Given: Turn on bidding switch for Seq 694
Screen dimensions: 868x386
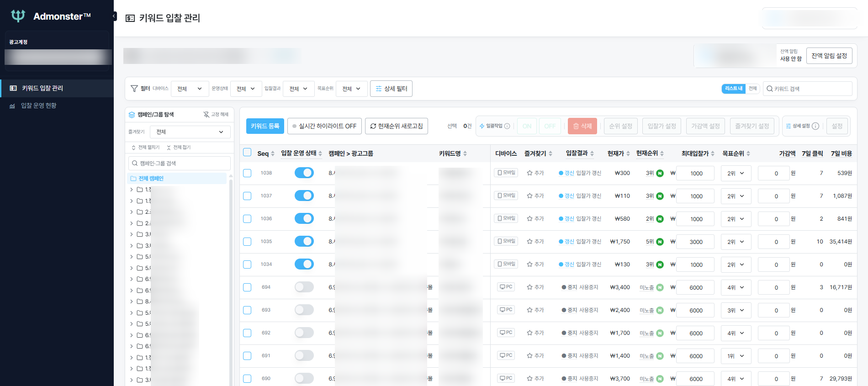Looking at the screenshot, I should point(304,287).
